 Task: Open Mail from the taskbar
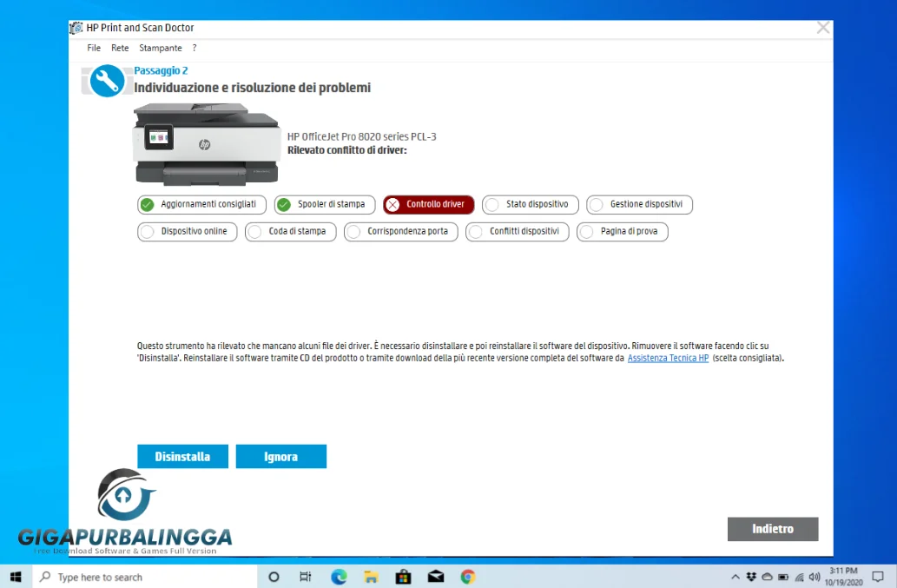point(435,576)
